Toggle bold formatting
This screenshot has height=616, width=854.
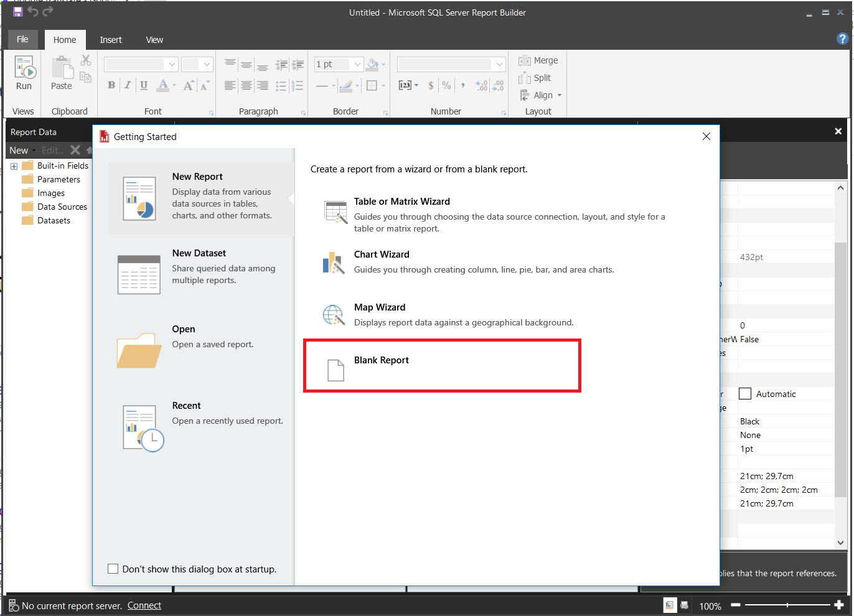point(111,85)
